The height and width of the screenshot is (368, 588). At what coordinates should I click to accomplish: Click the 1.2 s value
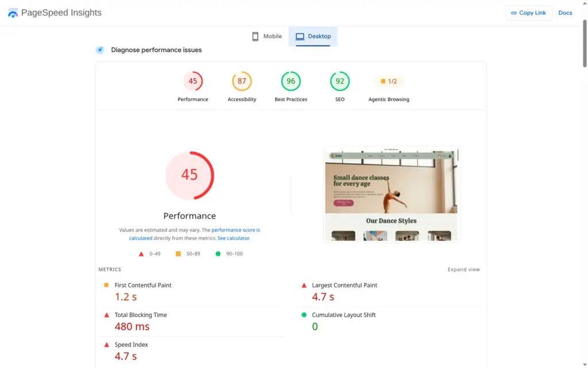(126, 297)
